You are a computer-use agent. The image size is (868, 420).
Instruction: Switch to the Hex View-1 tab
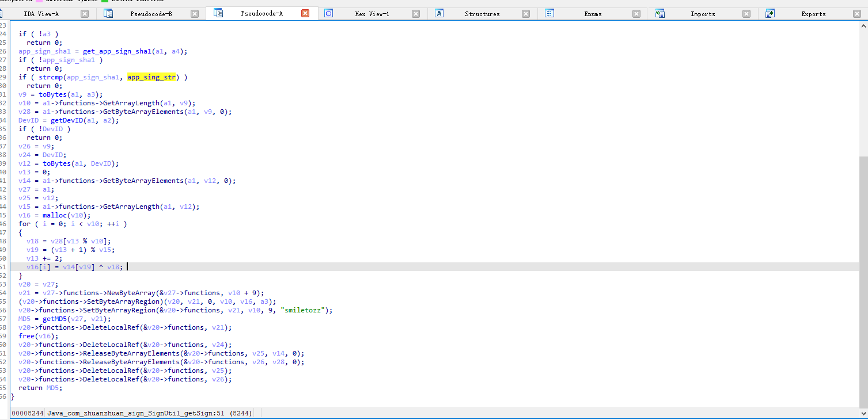(x=372, y=14)
